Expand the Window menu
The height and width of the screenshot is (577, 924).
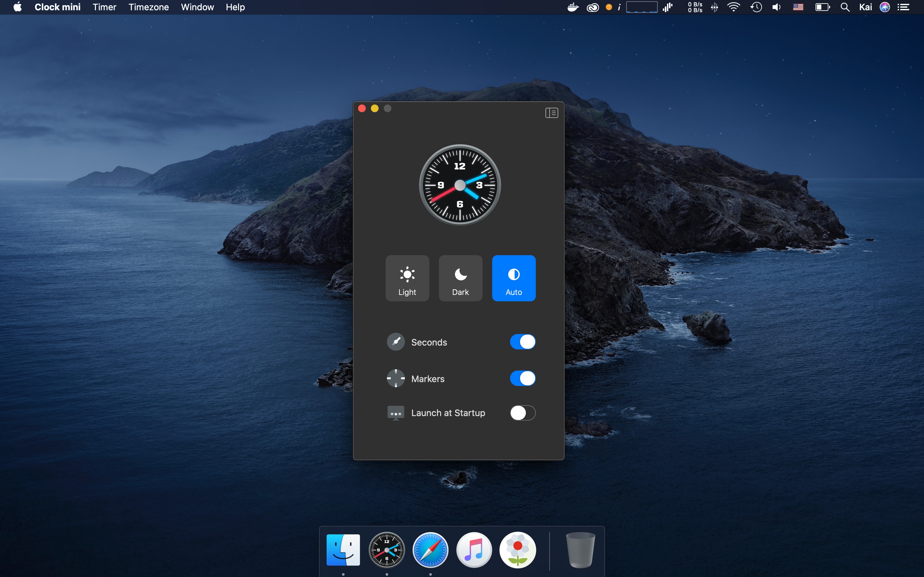(197, 7)
